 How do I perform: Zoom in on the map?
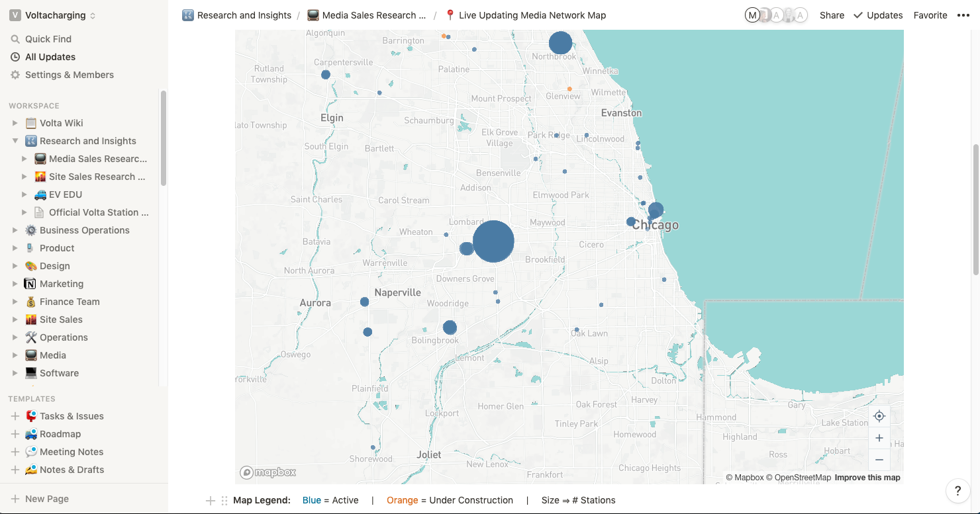(x=879, y=438)
